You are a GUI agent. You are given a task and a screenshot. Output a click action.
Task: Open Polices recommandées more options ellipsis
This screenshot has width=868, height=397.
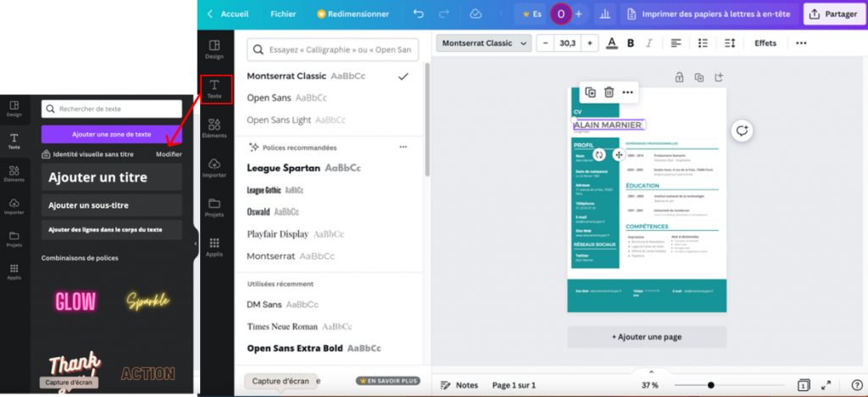click(403, 148)
